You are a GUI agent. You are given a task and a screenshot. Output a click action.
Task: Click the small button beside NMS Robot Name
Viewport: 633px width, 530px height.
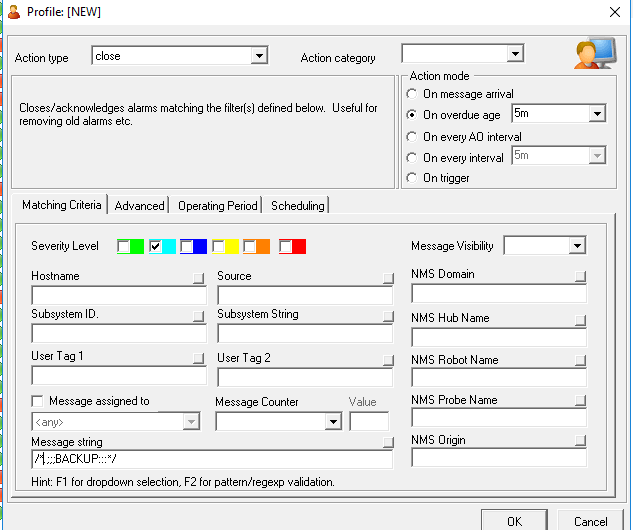click(x=580, y=362)
